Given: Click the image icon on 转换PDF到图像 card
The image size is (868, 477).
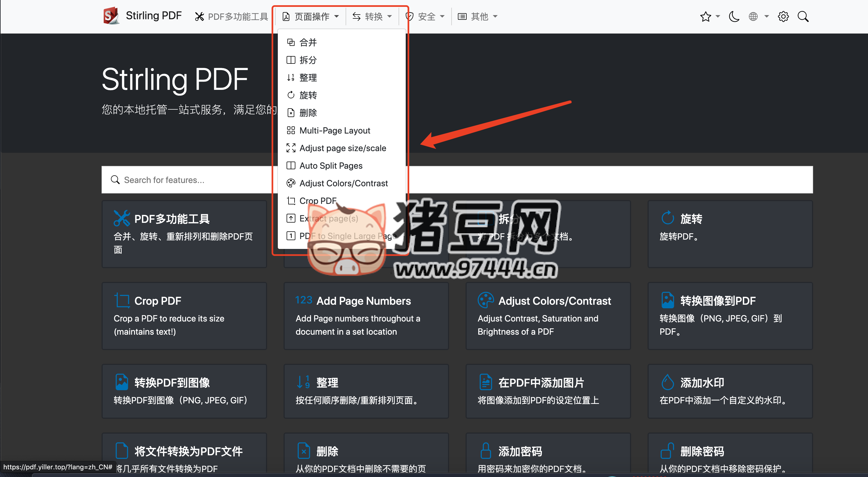Looking at the screenshot, I should pyautogui.click(x=122, y=382).
